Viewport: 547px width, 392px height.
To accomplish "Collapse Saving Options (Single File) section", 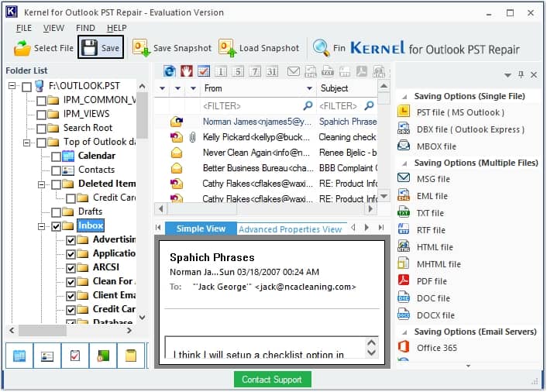I will [404, 97].
